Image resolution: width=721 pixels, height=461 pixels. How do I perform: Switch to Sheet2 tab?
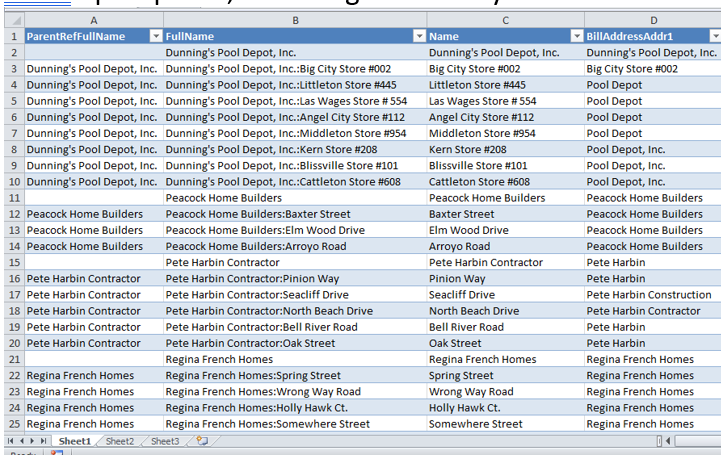[119, 441]
